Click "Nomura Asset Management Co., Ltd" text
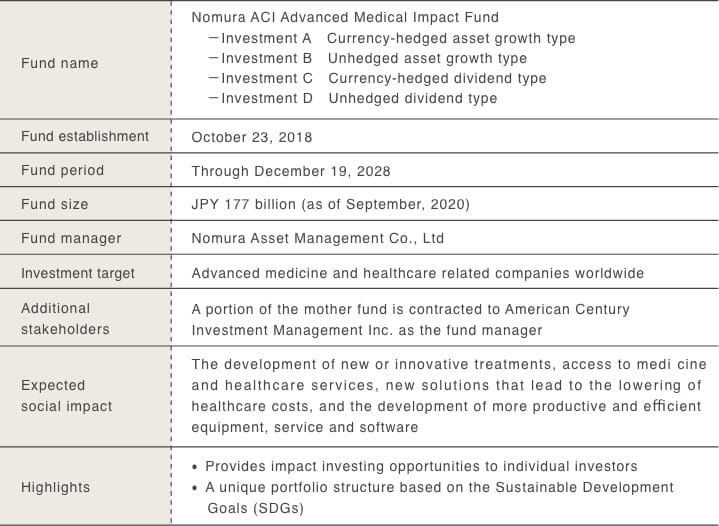Viewport: 719px width, 526px height. pyautogui.click(x=318, y=238)
